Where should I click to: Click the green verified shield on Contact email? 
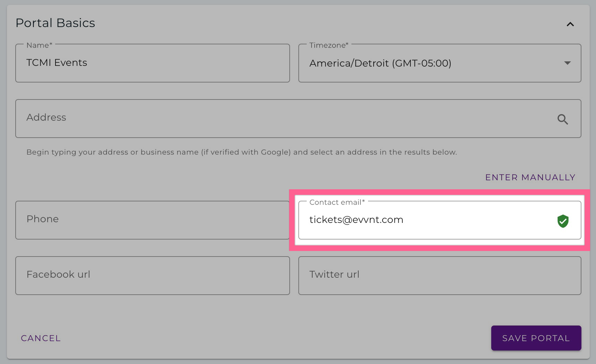click(x=563, y=221)
